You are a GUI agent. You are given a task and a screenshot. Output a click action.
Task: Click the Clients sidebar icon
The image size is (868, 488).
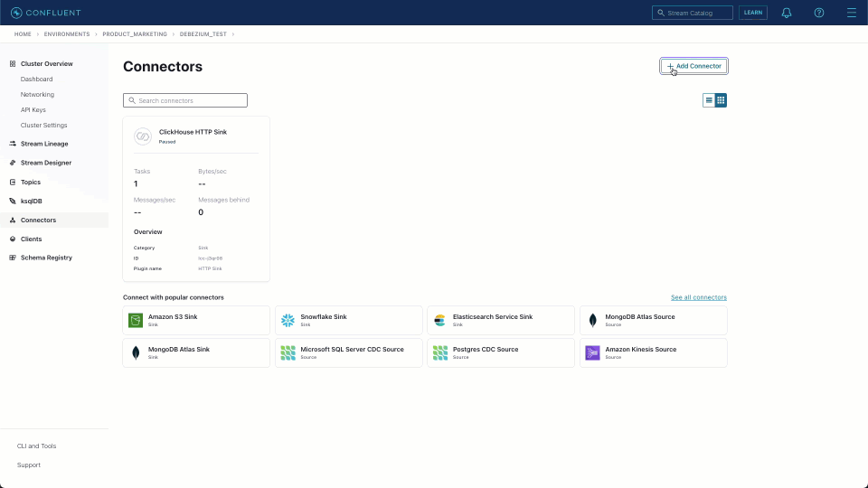(x=13, y=239)
